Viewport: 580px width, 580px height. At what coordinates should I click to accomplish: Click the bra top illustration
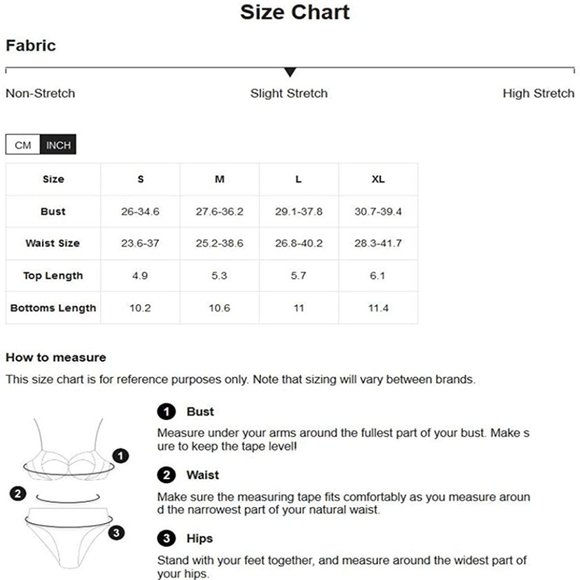69,449
